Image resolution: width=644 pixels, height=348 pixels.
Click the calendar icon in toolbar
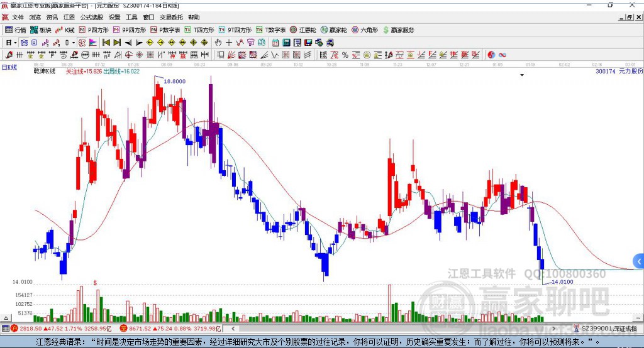275,43
